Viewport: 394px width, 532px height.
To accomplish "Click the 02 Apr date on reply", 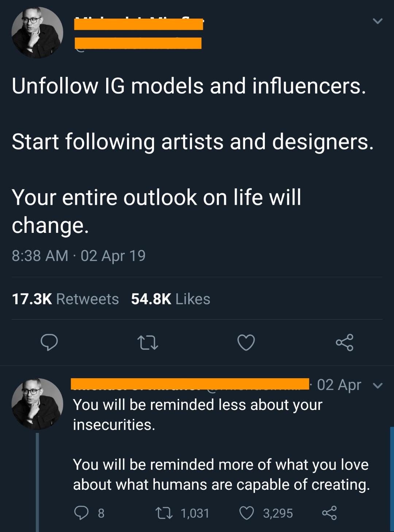I will tap(339, 385).
